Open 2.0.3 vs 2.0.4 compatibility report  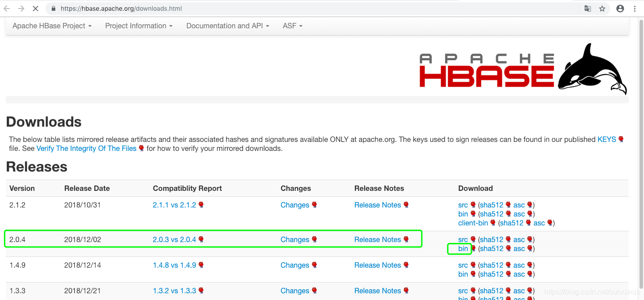174,239
